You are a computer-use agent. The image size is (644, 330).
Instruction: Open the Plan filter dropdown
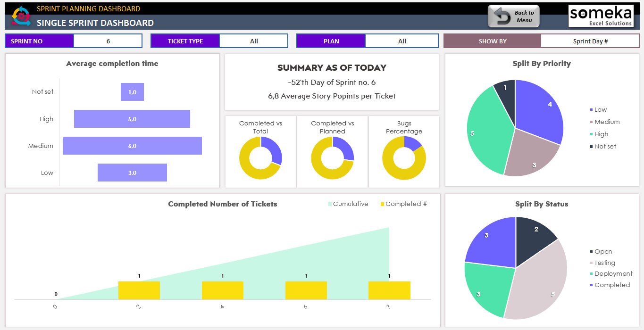pyautogui.click(x=401, y=41)
